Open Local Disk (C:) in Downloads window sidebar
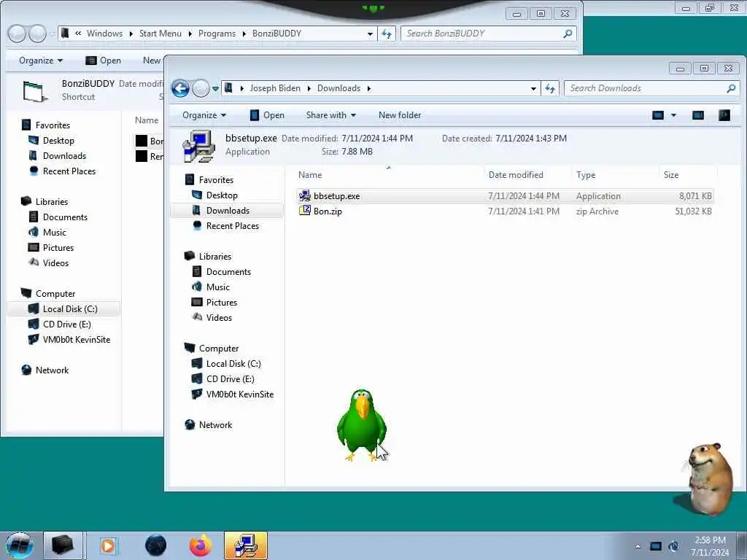Viewport: 747px width, 560px height. [x=233, y=364]
